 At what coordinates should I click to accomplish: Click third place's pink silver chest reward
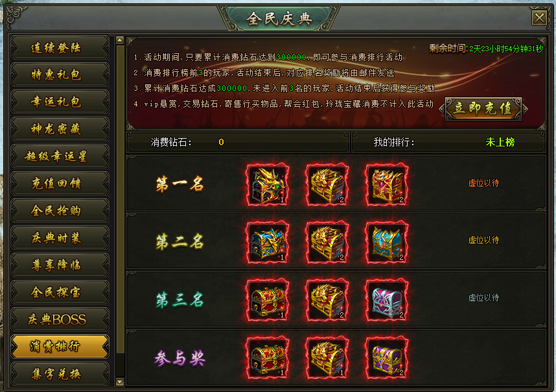tap(386, 301)
